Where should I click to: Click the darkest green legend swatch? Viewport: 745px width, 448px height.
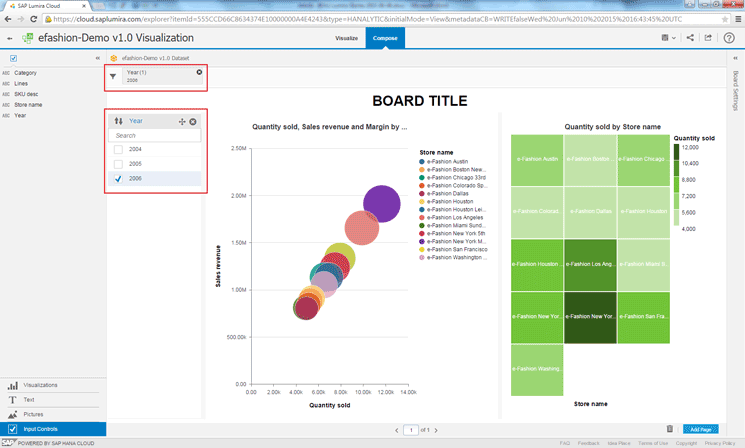(x=677, y=150)
